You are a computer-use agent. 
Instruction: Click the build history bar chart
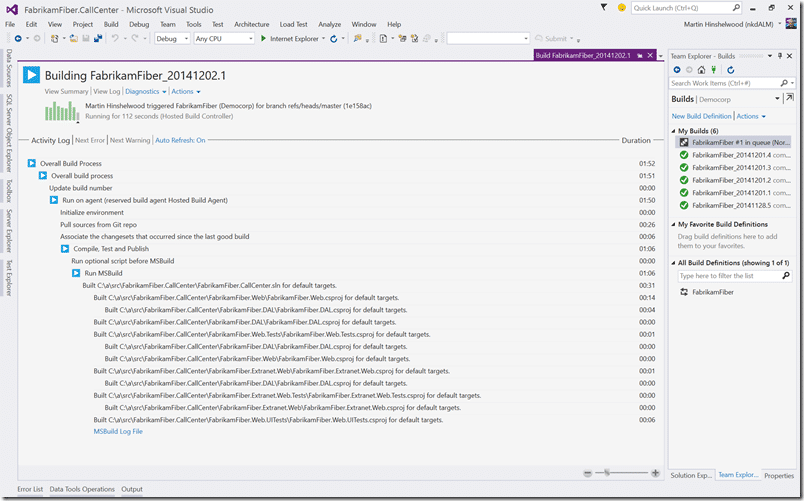[x=62, y=111]
